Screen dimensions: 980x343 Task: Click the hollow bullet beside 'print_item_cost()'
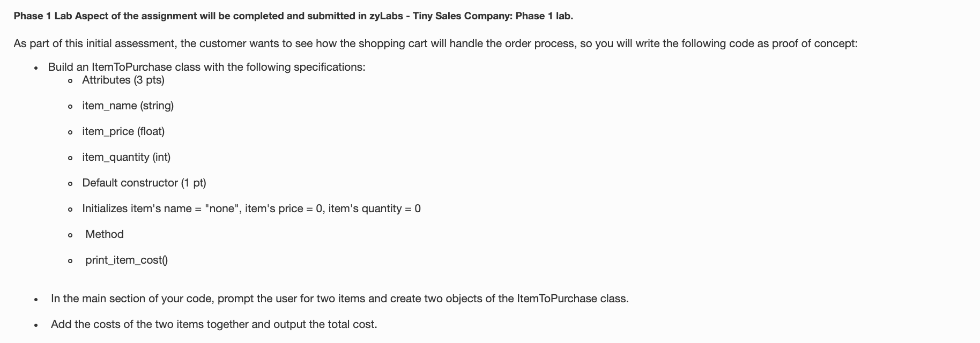pyautogui.click(x=70, y=261)
